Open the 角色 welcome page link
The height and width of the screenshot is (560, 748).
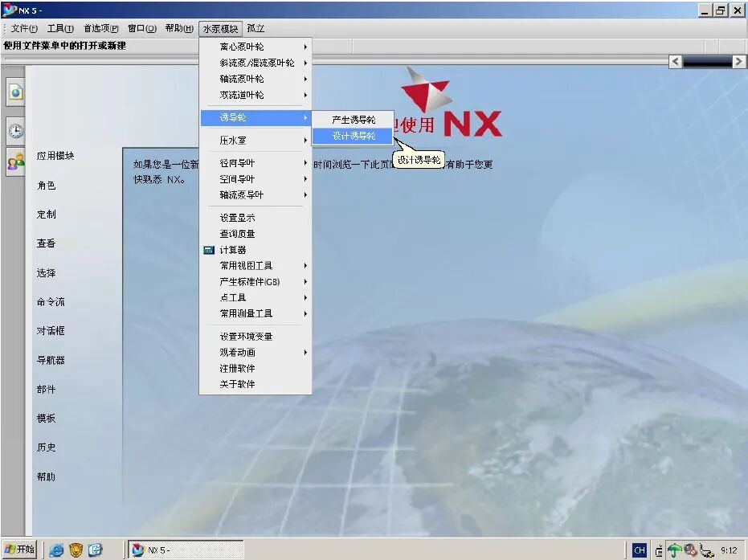pos(47,186)
